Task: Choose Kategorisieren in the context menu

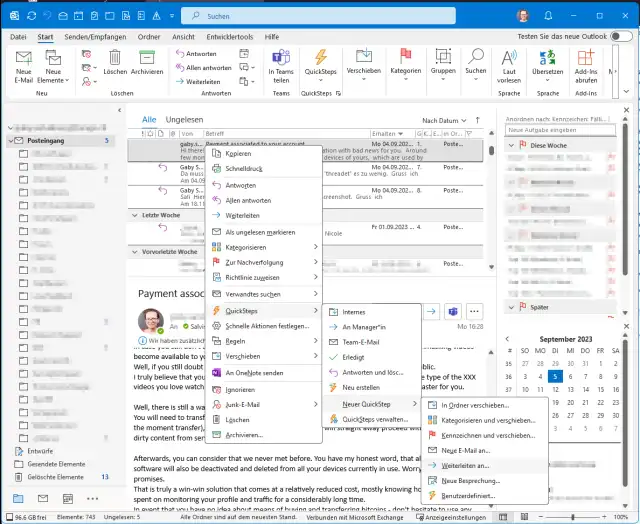Action: (x=264, y=247)
